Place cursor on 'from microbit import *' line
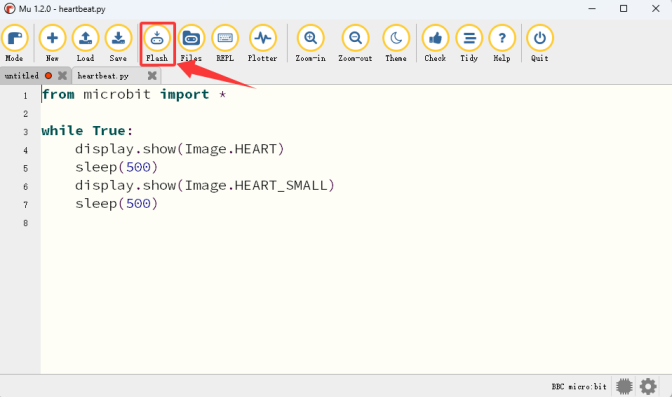The image size is (672, 398). tap(134, 94)
